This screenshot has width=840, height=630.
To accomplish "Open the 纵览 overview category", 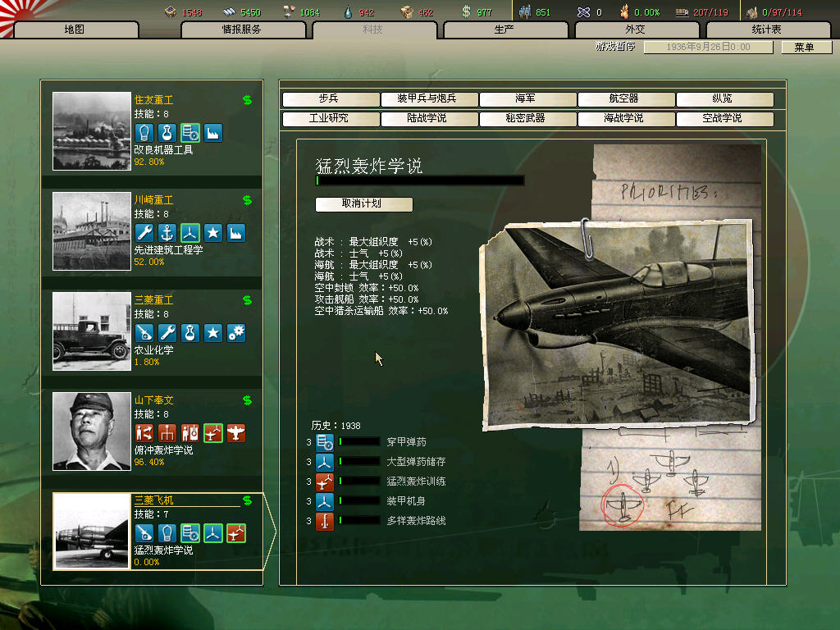I will [724, 99].
